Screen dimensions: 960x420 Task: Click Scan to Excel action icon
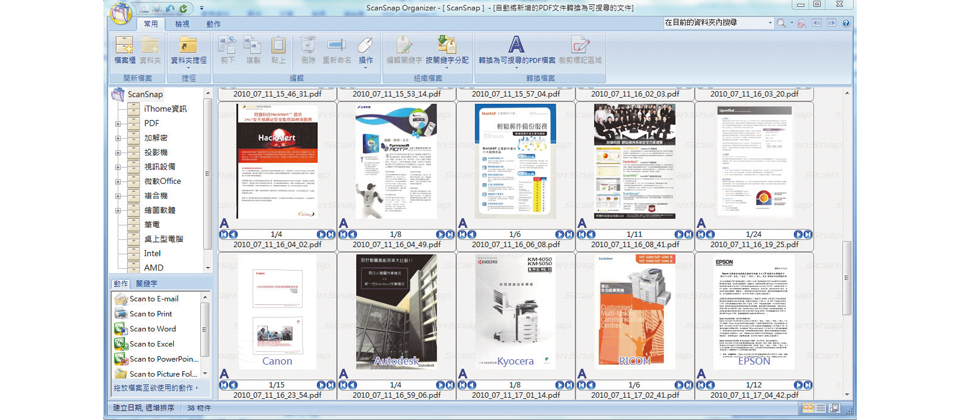click(x=121, y=344)
